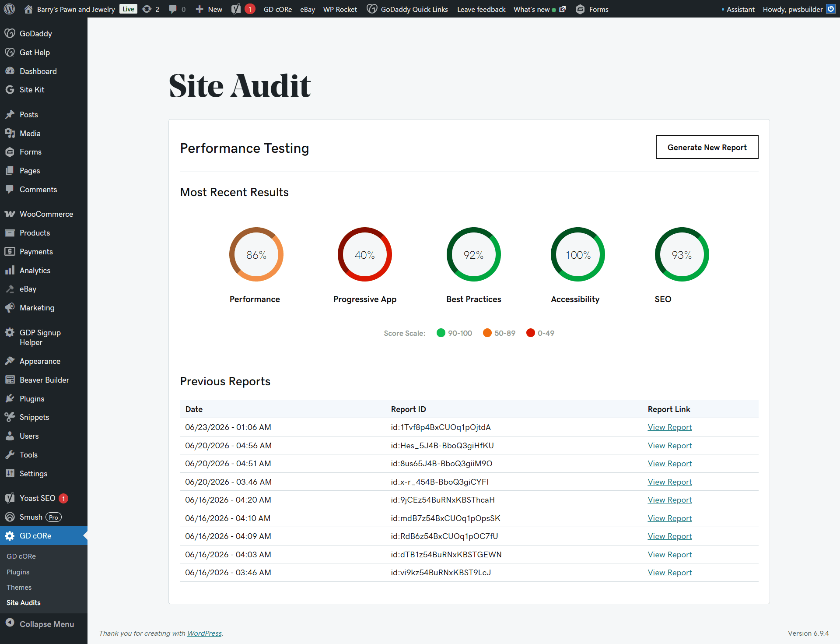This screenshot has width=840, height=644.
Task: Click the Generate New Report button
Action: click(x=707, y=147)
